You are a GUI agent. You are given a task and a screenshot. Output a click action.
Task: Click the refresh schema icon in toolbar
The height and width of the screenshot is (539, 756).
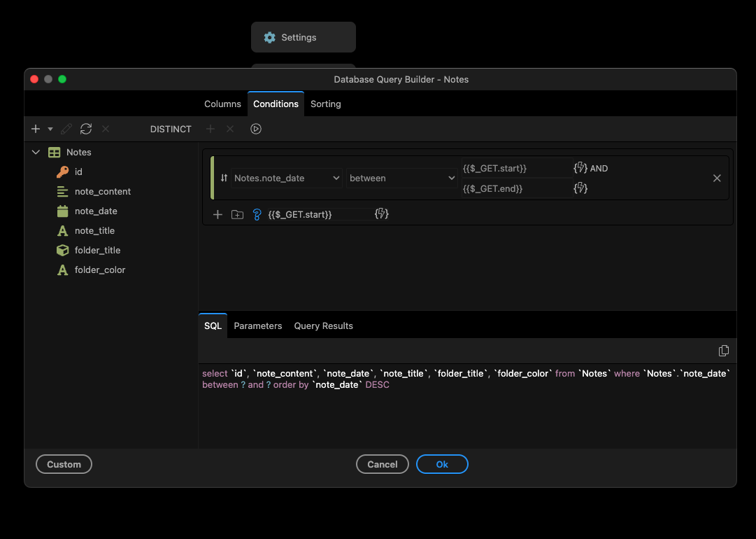(86, 129)
